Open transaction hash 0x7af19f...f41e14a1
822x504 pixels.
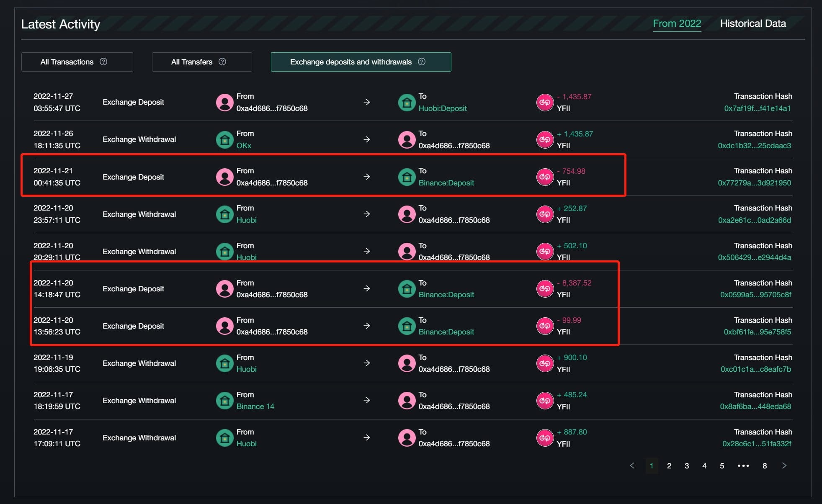tap(757, 108)
